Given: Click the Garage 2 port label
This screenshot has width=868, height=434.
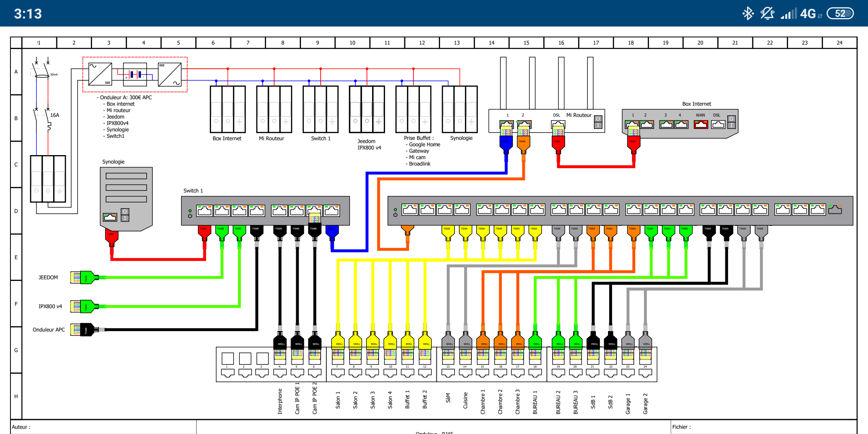Looking at the screenshot, I should [x=645, y=403].
